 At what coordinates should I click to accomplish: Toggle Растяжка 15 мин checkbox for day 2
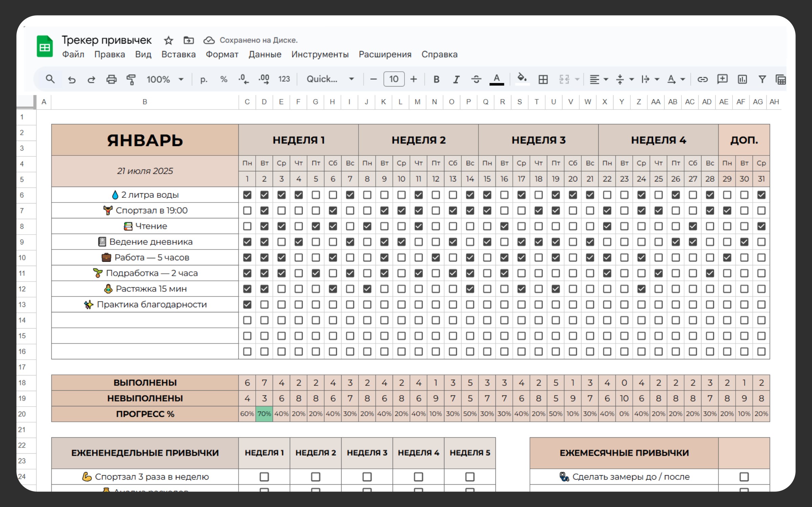(x=264, y=289)
